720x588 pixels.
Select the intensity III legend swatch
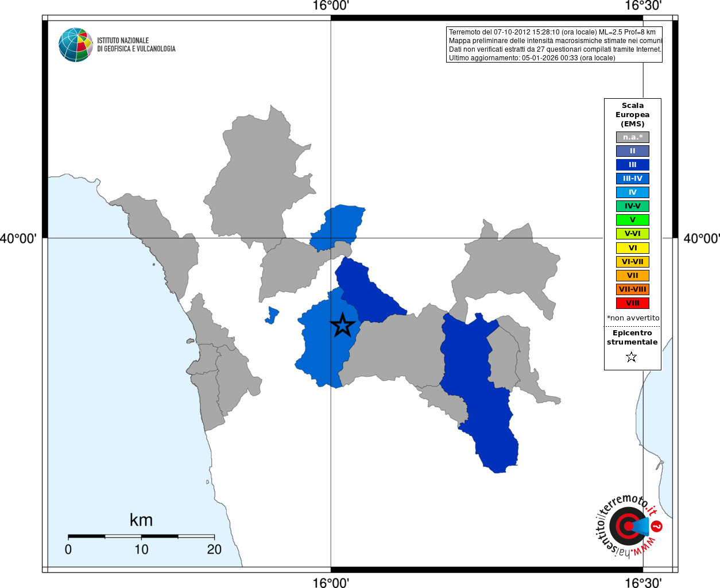click(x=633, y=165)
